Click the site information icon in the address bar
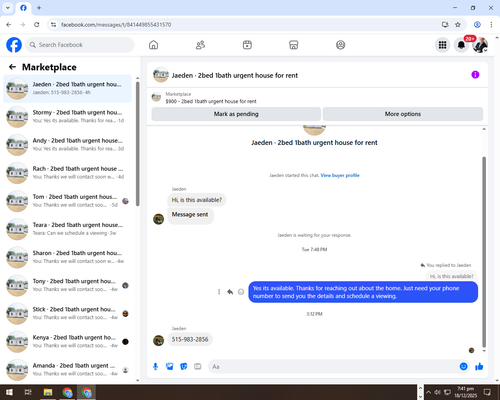This screenshot has height=400, width=500. pyautogui.click(x=53, y=25)
